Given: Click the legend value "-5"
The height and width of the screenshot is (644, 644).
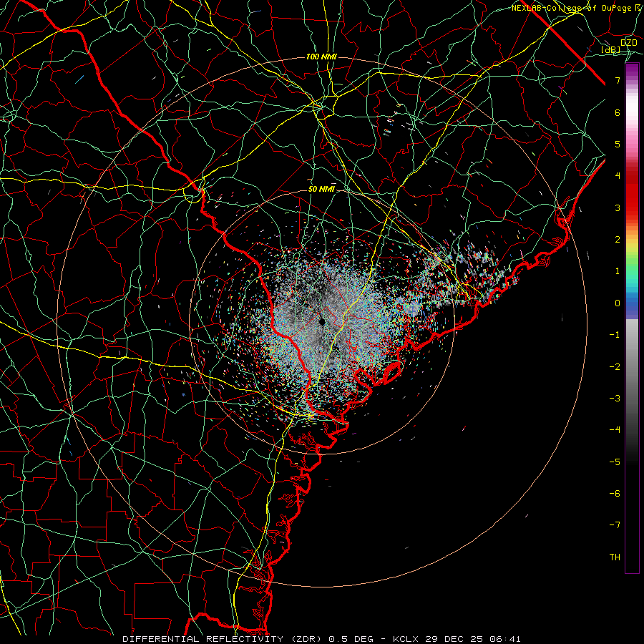Looking at the screenshot, I should [615, 462].
